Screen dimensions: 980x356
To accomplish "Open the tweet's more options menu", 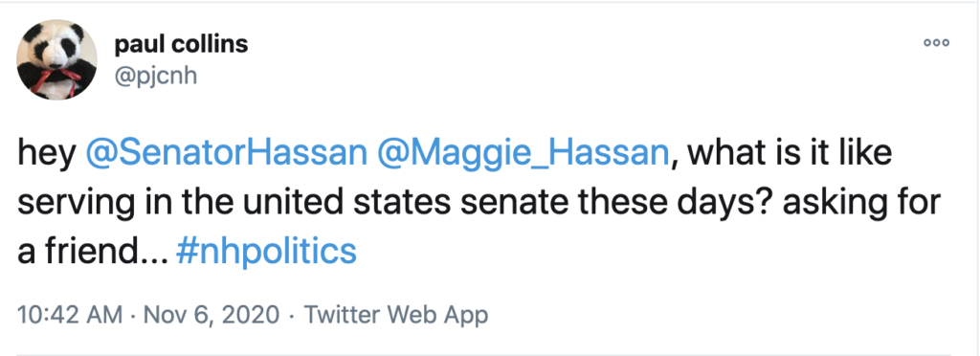I will 937,43.
